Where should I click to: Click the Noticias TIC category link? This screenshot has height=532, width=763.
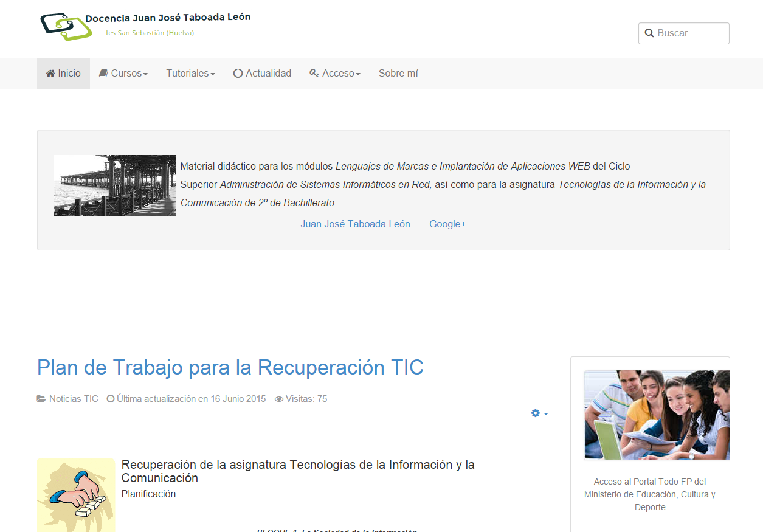point(74,399)
